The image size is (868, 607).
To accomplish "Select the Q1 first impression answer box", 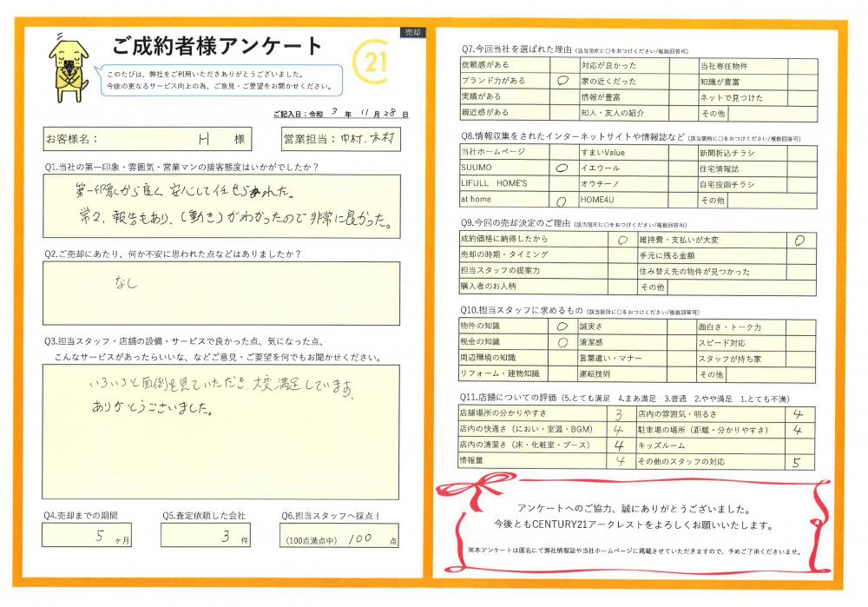I will [x=221, y=206].
